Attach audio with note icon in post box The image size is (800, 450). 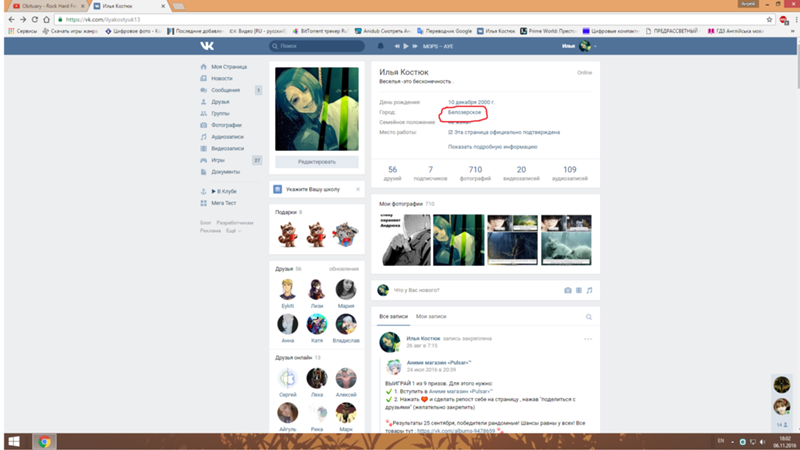(589, 290)
